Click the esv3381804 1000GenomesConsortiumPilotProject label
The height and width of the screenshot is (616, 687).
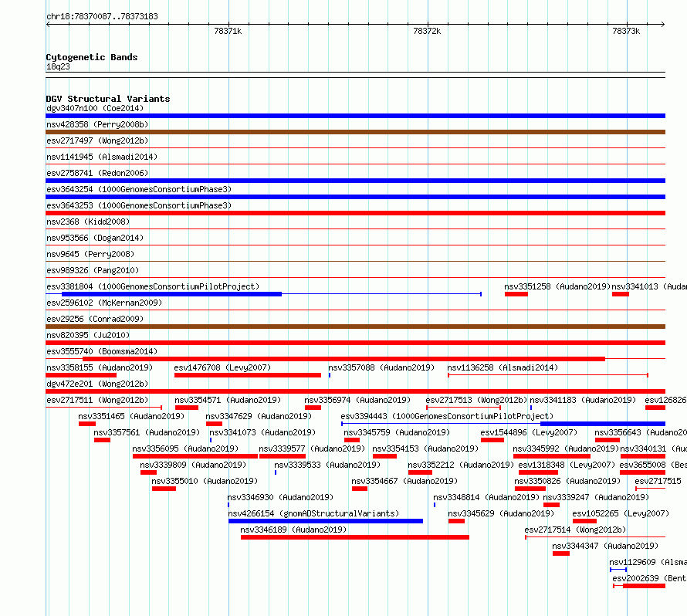point(153,286)
